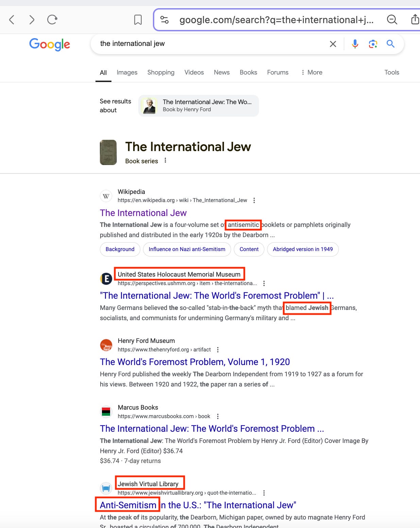420x528 pixels.
Task: Open the Wikipedia The International Jew link
Action: pos(143,213)
